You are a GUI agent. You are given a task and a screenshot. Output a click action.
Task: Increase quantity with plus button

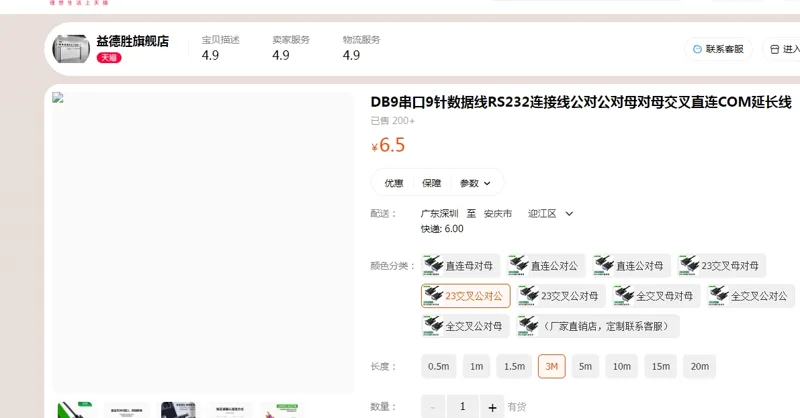(x=492, y=407)
